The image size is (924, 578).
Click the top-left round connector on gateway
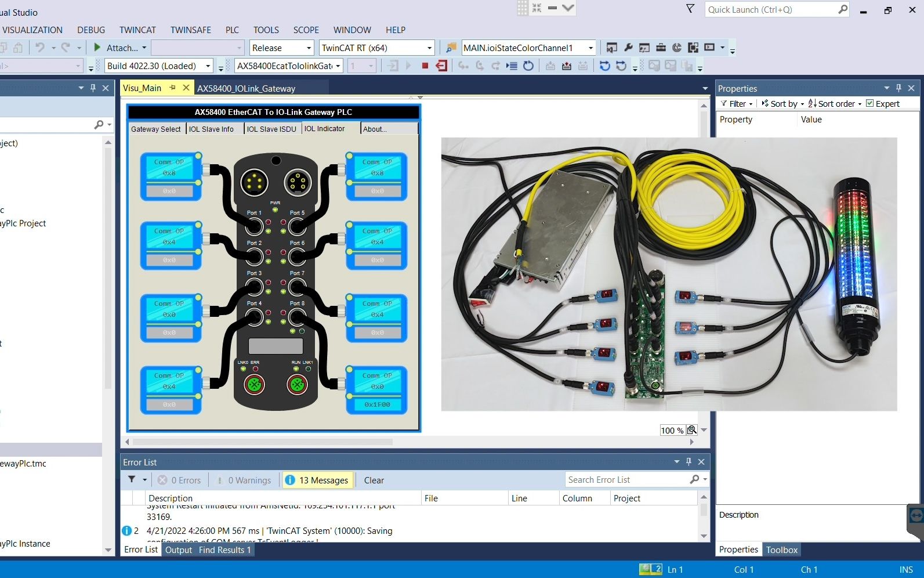[x=255, y=183]
